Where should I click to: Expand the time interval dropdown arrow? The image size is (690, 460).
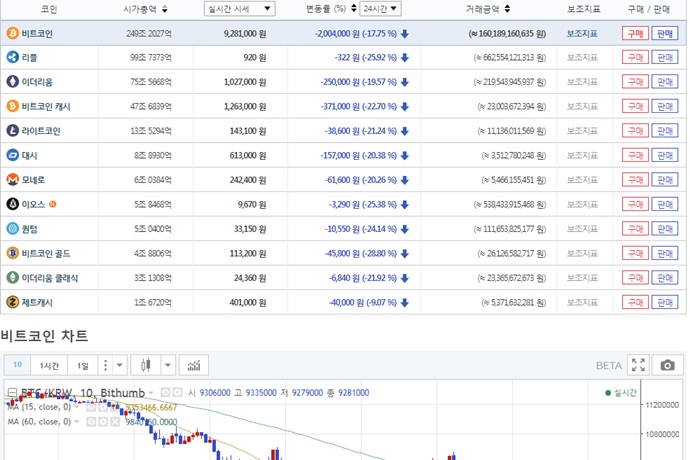click(119, 365)
